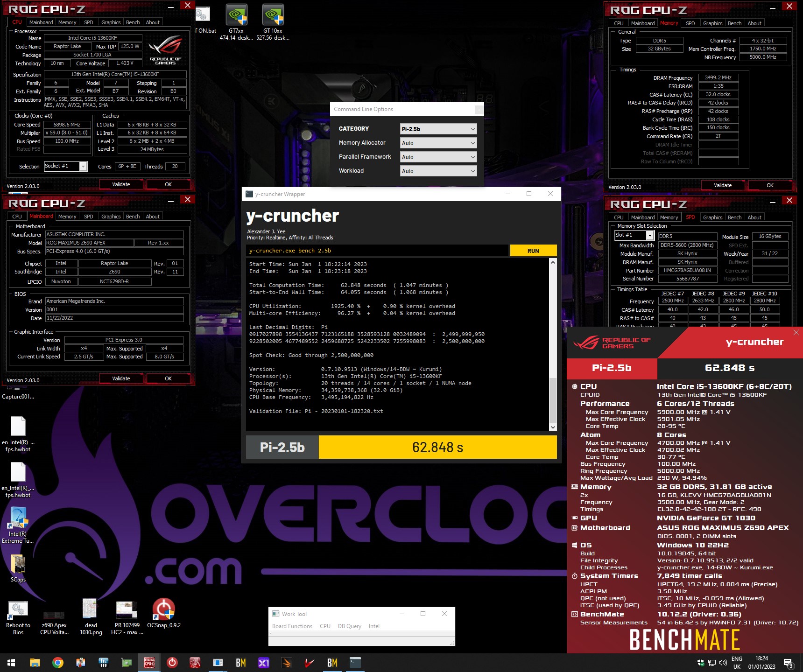The width and height of the screenshot is (803, 672).
Task: Open the dead 1030.png file
Action: pos(91,617)
